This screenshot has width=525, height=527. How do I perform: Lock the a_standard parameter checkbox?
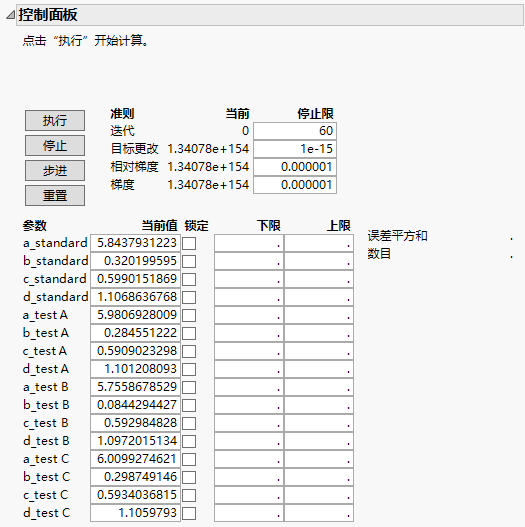(x=189, y=243)
